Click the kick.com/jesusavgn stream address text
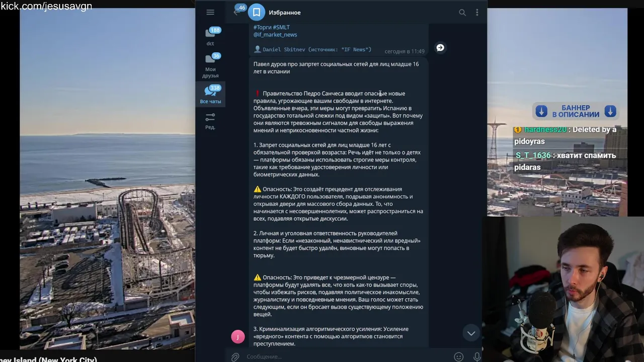This screenshot has height=362, width=644. coord(46,6)
